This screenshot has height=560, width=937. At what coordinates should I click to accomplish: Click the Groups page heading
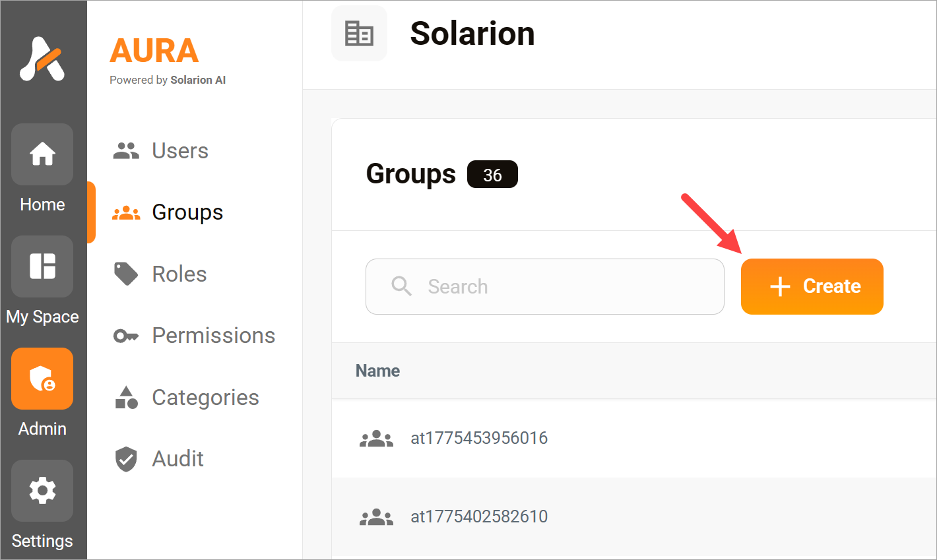pos(411,174)
